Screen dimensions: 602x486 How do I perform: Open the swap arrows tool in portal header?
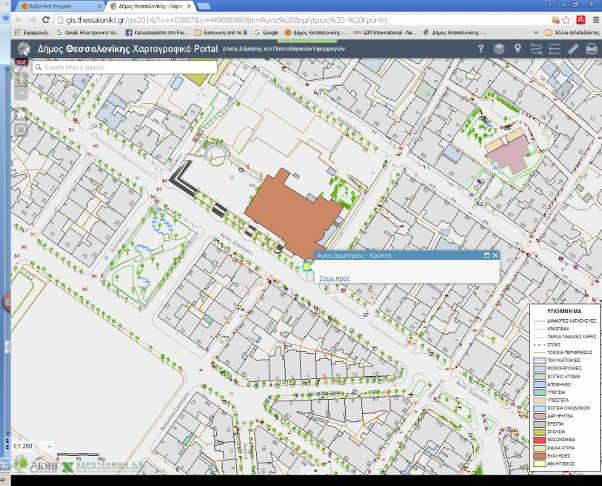tap(536, 49)
